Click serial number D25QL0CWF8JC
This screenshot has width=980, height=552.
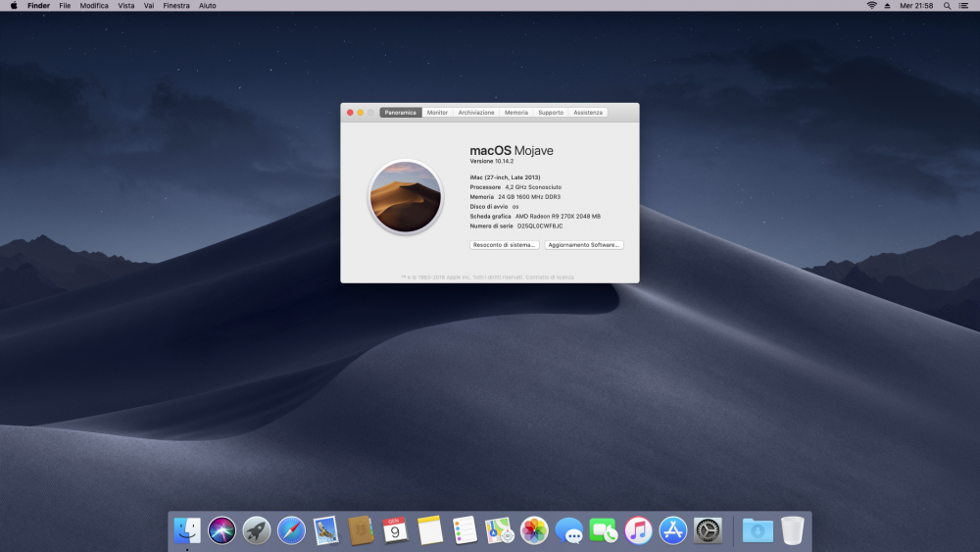click(540, 226)
